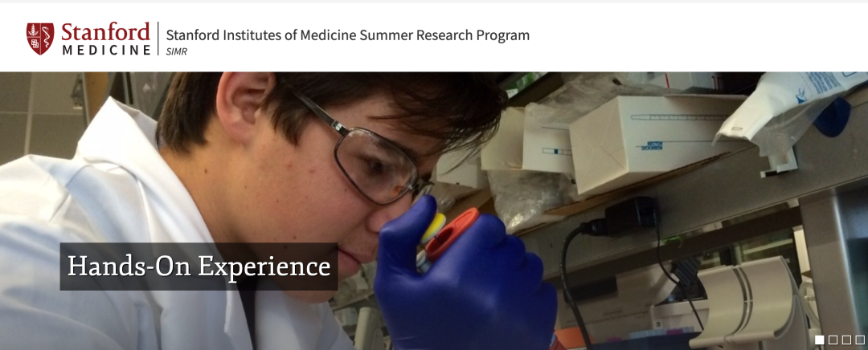This screenshot has height=350, width=868.
Task: Click the red pipette plunger in photo
Action: [450, 234]
